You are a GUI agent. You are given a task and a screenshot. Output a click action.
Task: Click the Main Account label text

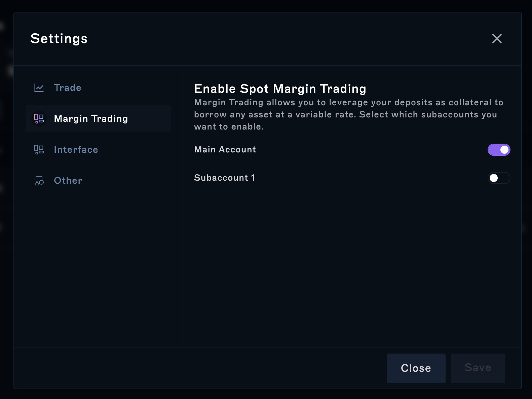click(x=225, y=150)
